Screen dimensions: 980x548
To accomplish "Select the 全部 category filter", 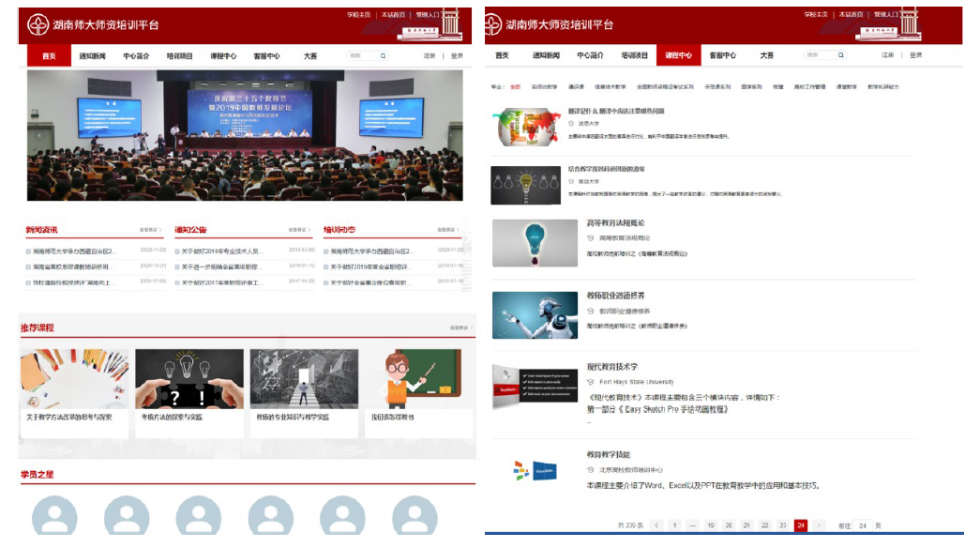I will coord(515,86).
